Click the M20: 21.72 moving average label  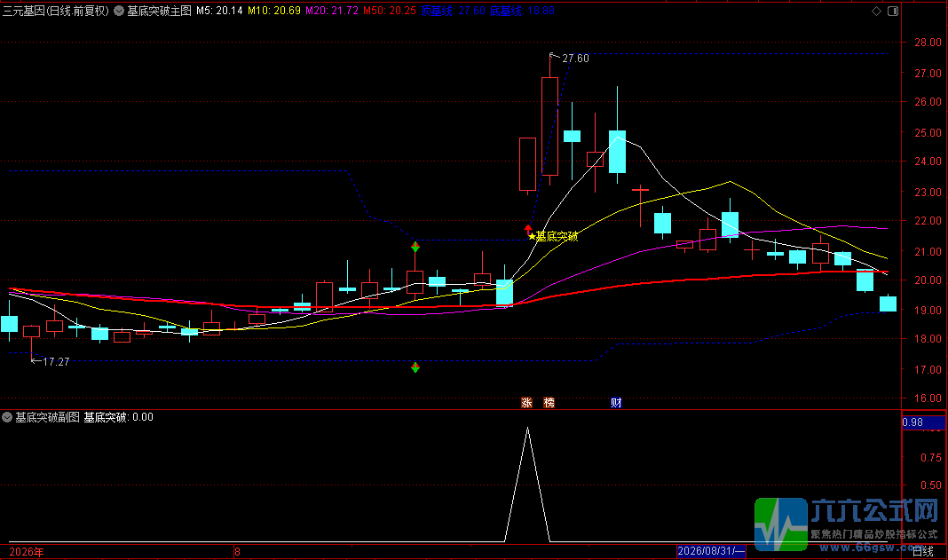coord(332,11)
